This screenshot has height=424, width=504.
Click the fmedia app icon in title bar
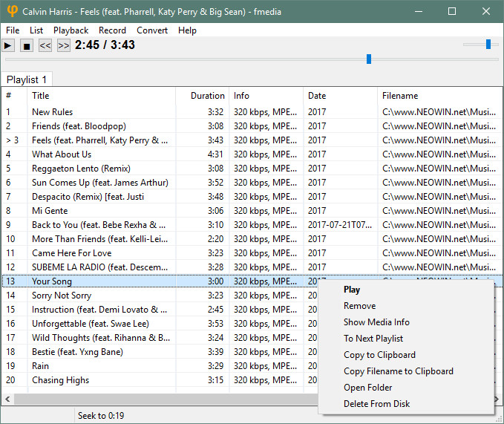[11, 12]
